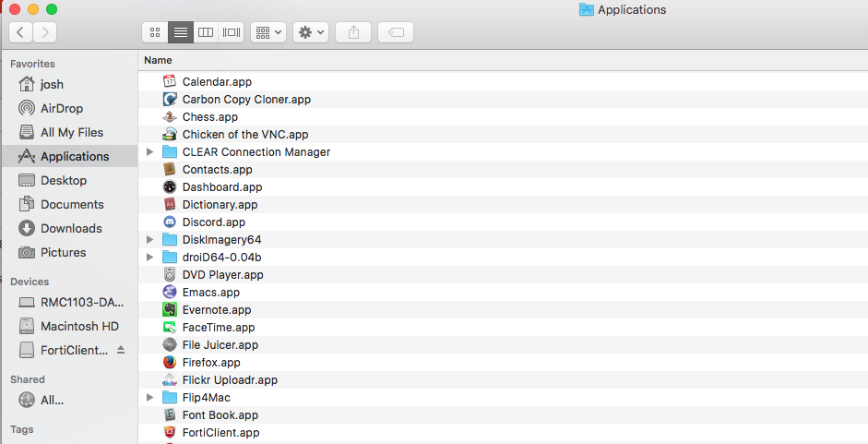This screenshot has height=444, width=868.
Task: Click the Font Book.app icon
Action: (x=170, y=415)
